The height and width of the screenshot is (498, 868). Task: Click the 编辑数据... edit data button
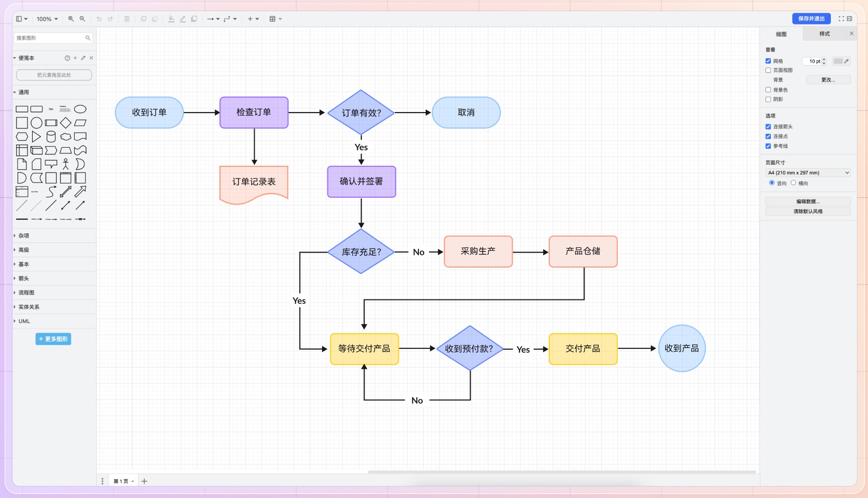coord(808,202)
